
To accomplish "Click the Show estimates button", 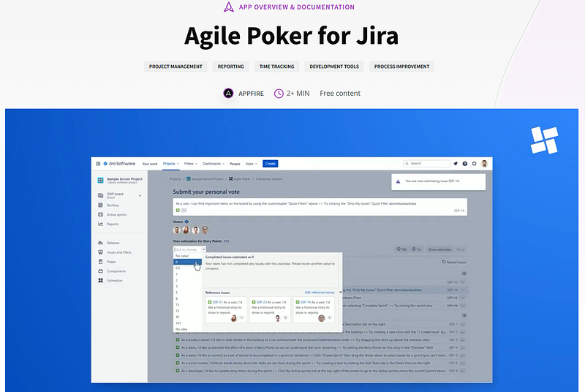I will [439, 249].
